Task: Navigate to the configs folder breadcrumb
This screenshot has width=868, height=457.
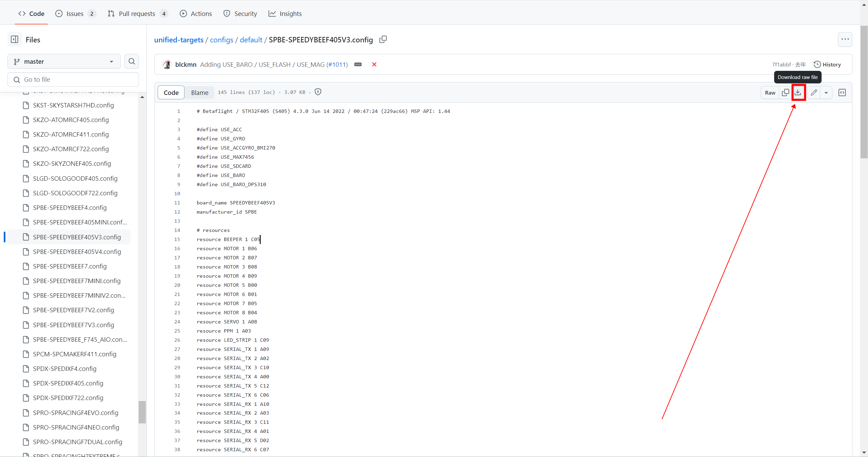Action: click(221, 40)
